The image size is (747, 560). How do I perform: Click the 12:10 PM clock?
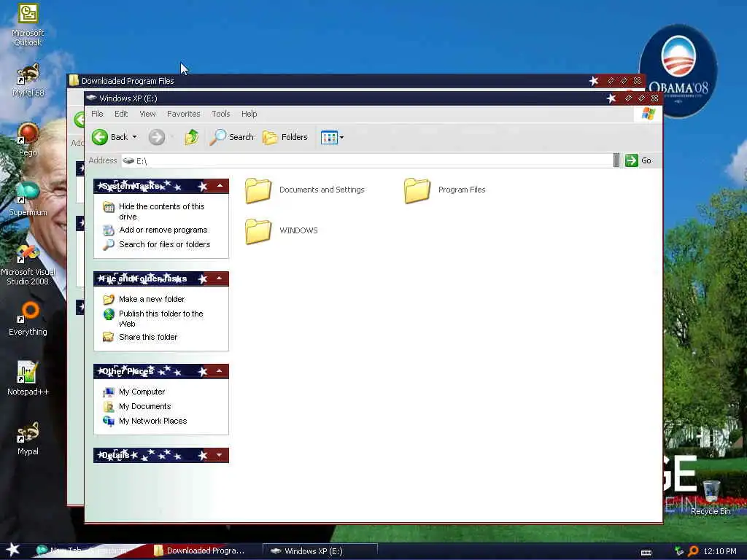[x=720, y=551]
